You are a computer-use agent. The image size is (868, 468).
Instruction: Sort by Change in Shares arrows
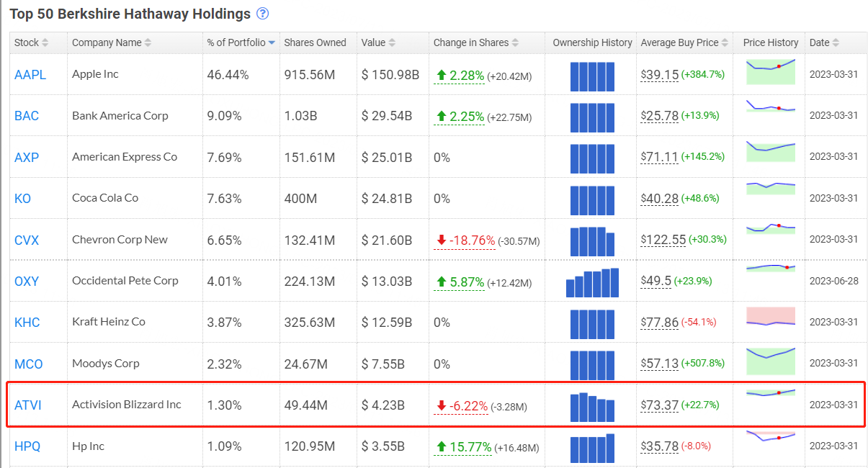point(515,43)
